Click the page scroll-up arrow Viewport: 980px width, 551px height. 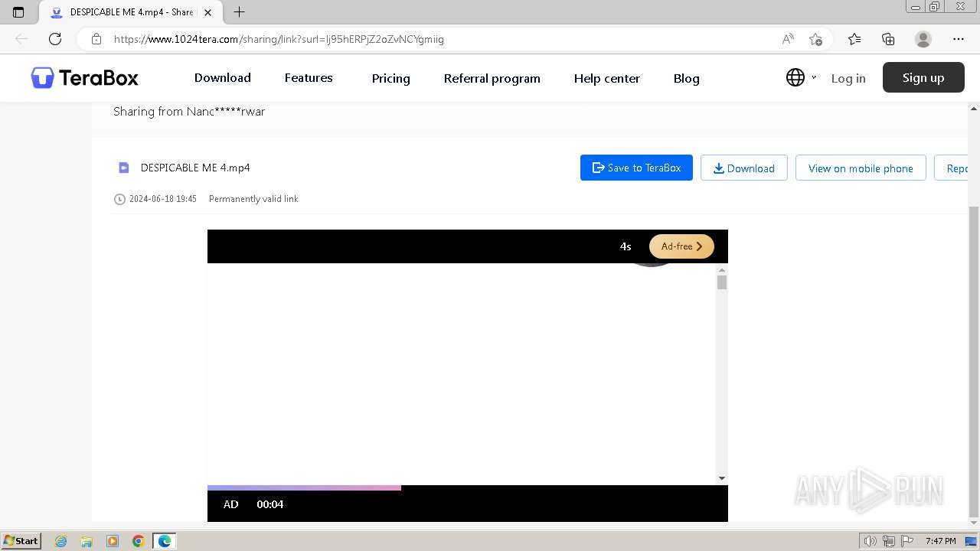pyautogui.click(x=974, y=108)
